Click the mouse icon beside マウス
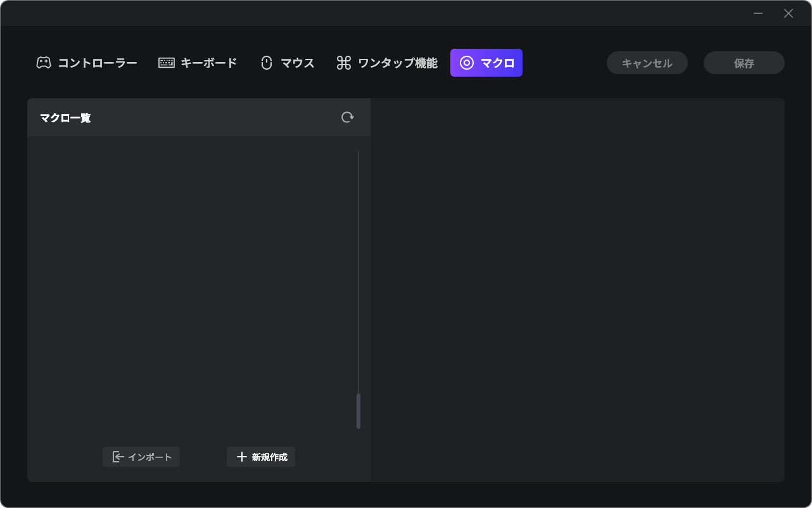This screenshot has width=812, height=508. click(267, 63)
